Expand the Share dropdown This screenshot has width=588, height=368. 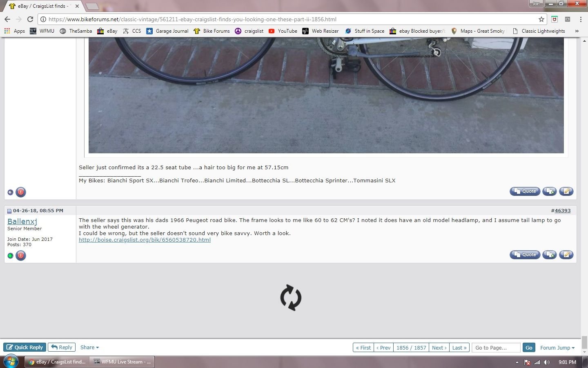point(89,347)
